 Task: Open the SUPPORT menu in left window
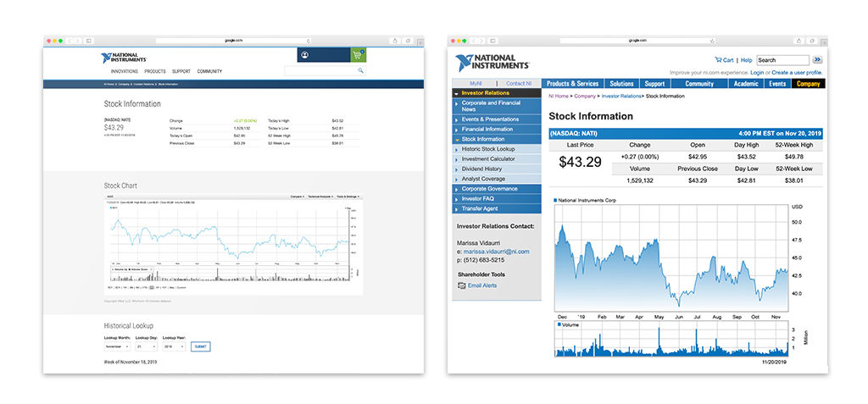pyautogui.click(x=181, y=71)
